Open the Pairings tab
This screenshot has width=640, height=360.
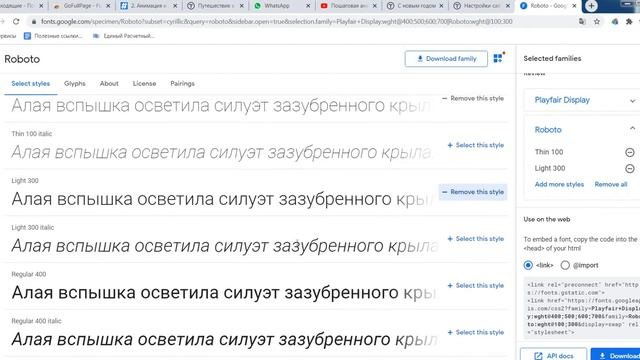pos(182,83)
